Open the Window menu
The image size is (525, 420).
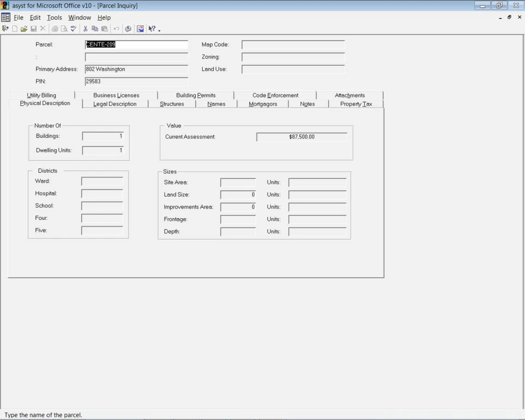80,17
